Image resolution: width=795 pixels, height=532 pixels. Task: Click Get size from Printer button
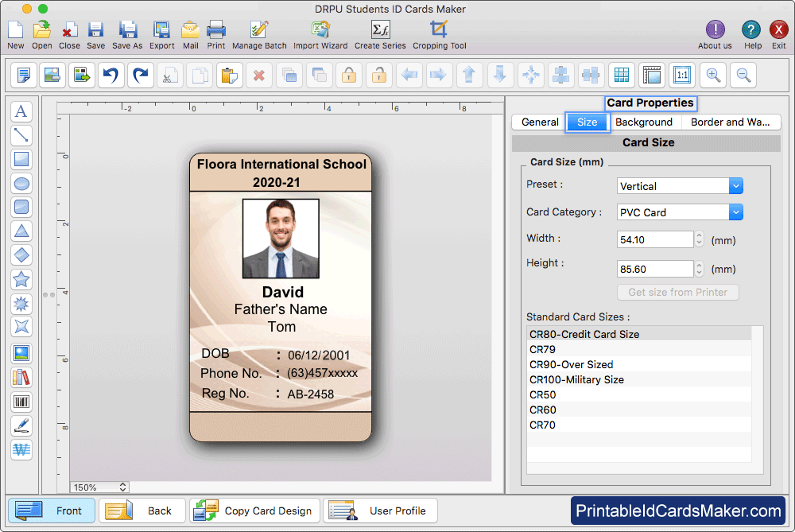(677, 292)
